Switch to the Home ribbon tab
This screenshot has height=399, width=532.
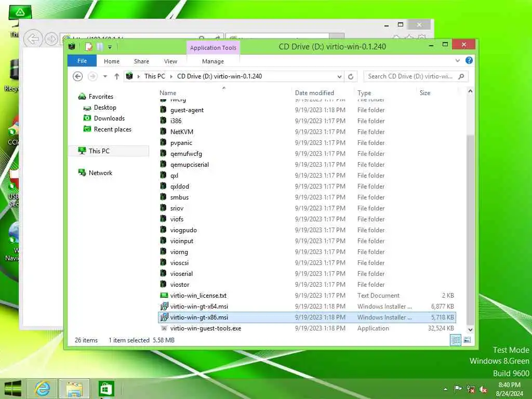click(112, 61)
